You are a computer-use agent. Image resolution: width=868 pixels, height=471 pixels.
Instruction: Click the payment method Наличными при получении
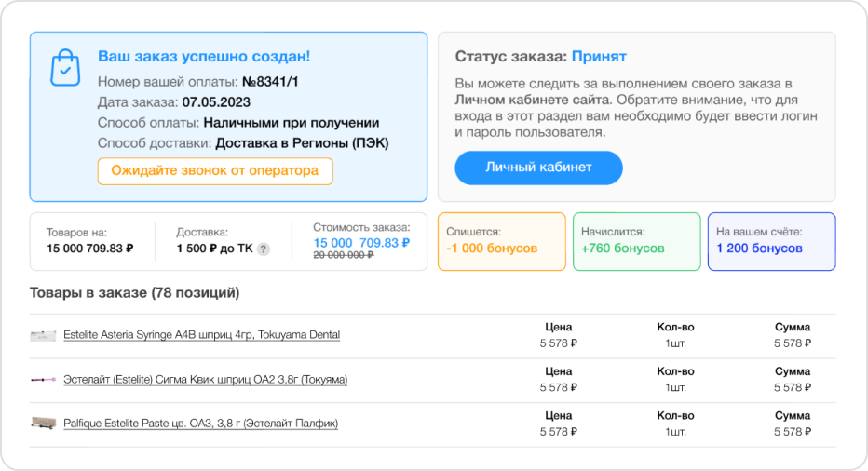pyautogui.click(x=292, y=123)
